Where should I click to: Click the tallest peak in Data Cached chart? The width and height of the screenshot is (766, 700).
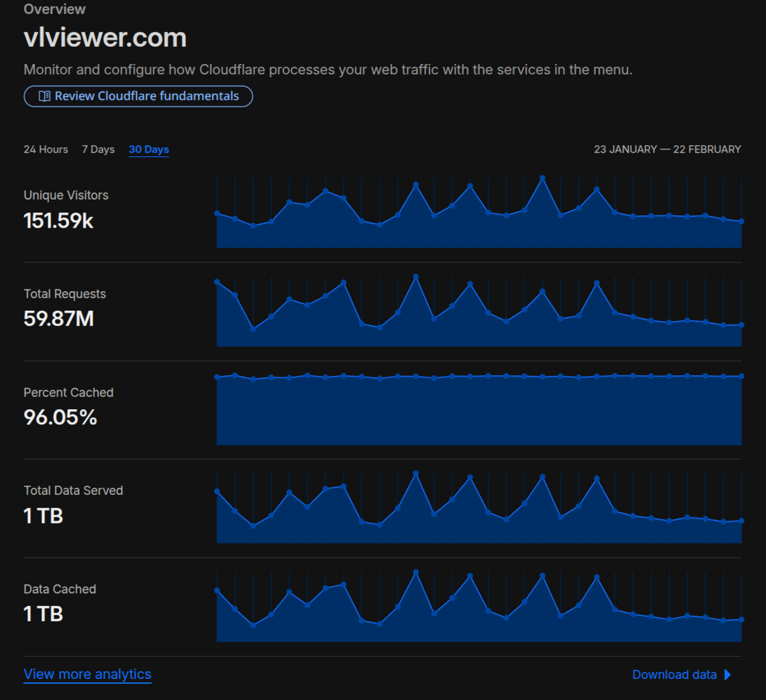416,572
